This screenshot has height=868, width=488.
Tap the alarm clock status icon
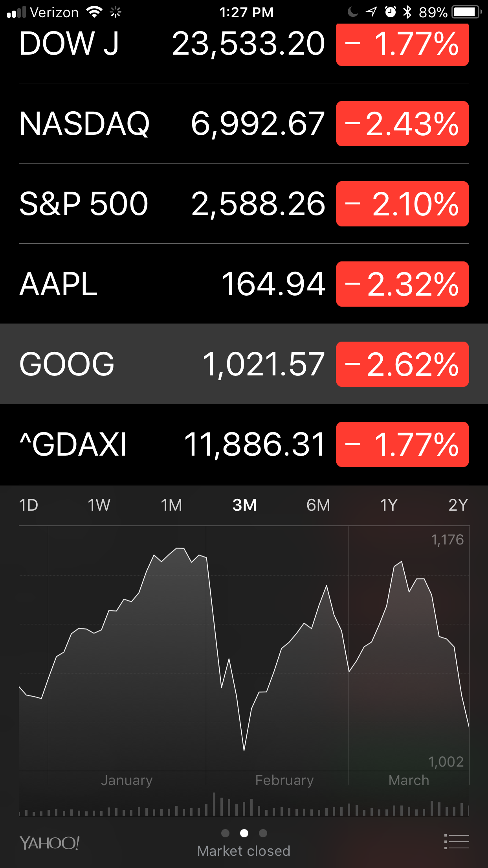(x=390, y=12)
